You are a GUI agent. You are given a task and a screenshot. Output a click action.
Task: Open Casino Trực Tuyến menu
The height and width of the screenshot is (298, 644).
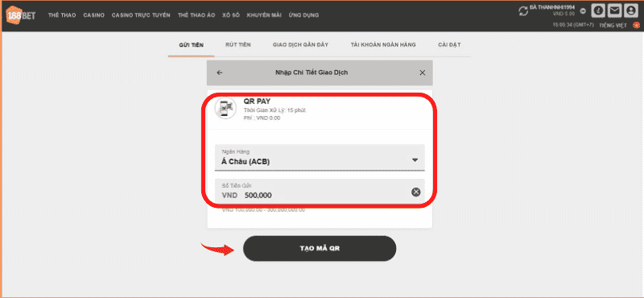pos(141,15)
